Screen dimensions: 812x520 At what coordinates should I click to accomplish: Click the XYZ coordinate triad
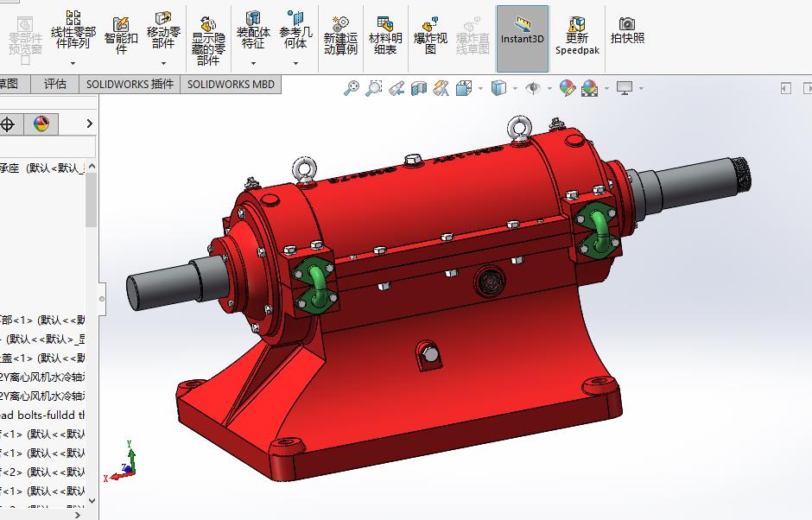[120, 461]
